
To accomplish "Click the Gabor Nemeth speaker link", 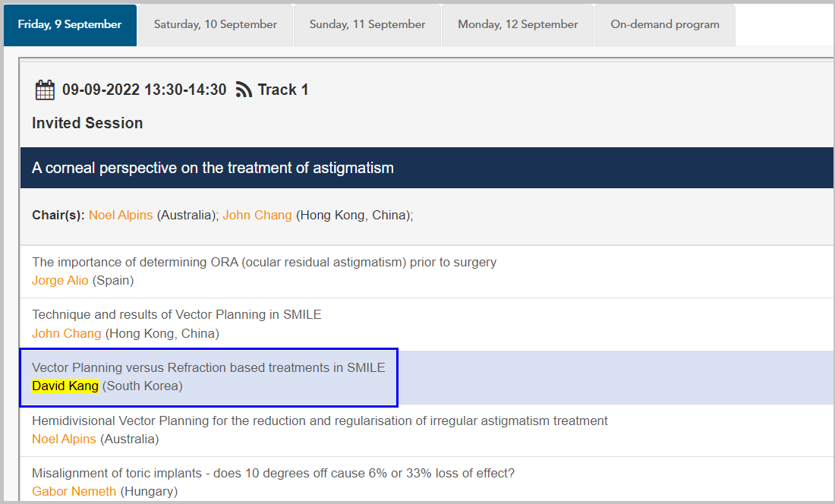I will [x=74, y=492].
